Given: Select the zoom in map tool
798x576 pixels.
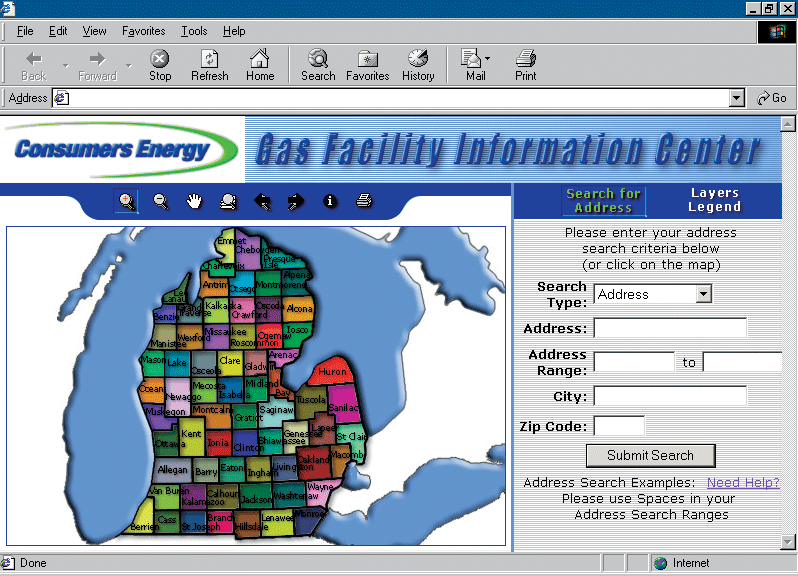Looking at the screenshot, I should coord(126,202).
